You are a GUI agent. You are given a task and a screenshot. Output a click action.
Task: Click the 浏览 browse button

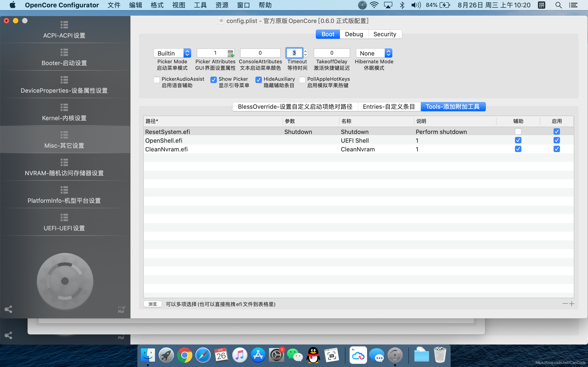tap(153, 304)
